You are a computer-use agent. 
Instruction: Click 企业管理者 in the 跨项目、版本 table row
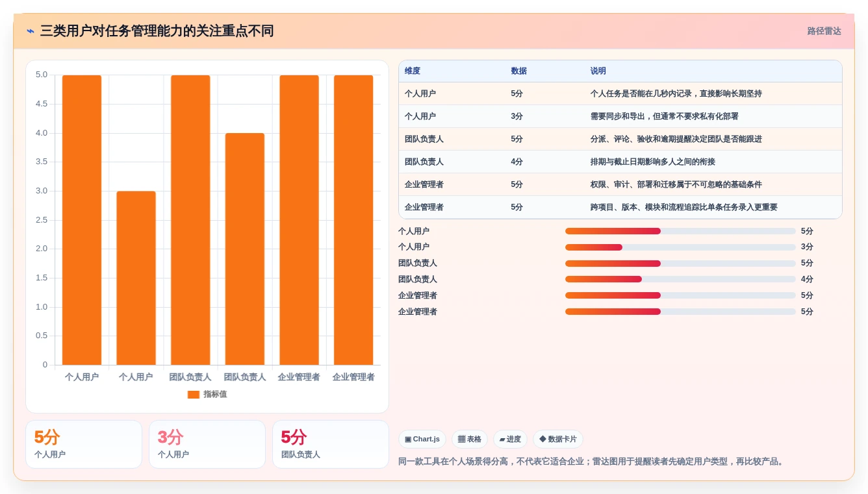424,207
